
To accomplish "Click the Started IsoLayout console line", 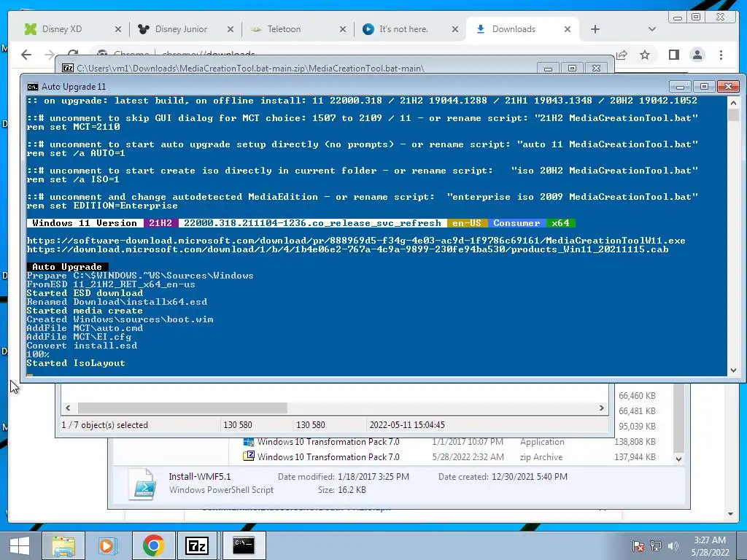I will coord(76,363).
